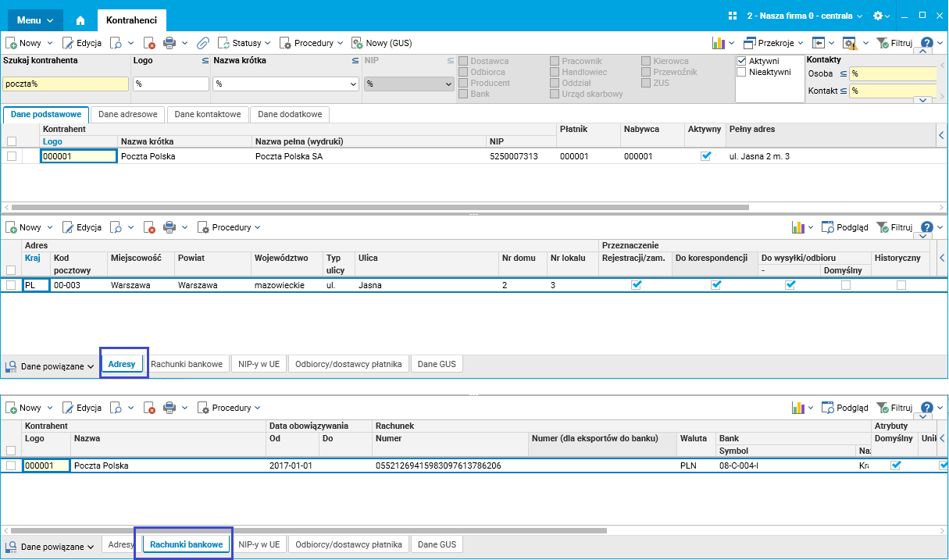
Task: Click the magnifier icon in the bank accounts panel
Action: [x=115, y=408]
